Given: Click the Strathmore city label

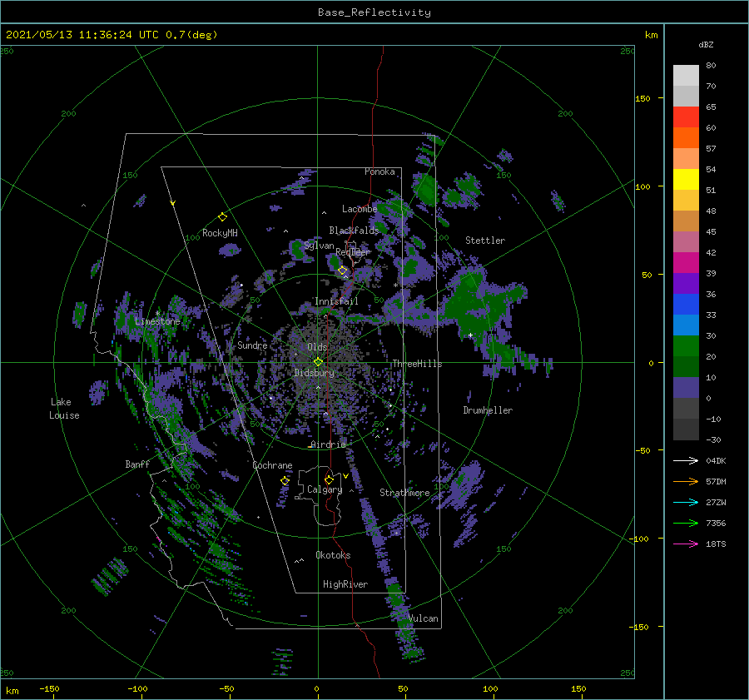Looking at the screenshot, I should (404, 493).
